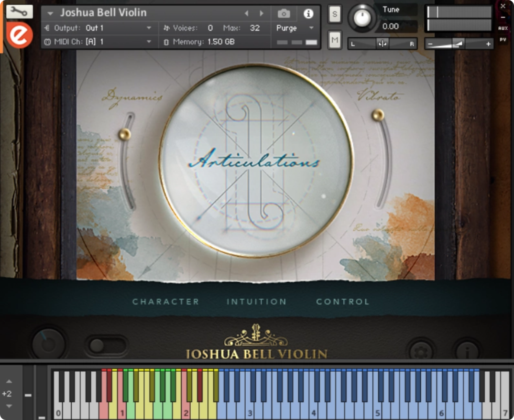This screenshot has width=514, height=420.
Task: Edit the Max voices value 32
Action: point(255,28)
